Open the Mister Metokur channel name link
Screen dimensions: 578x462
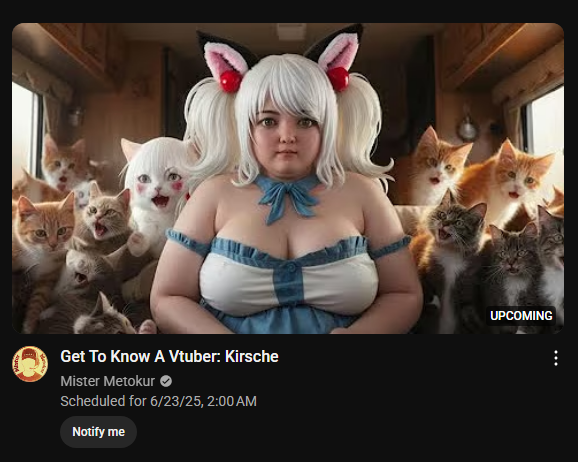pyautogui.click(x=108, y=381)
